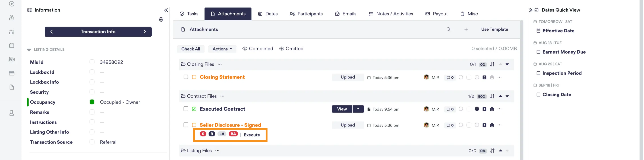Open the analytics chart icon in sidebar
The image size is (644, 160).
(x=12, y=31)
